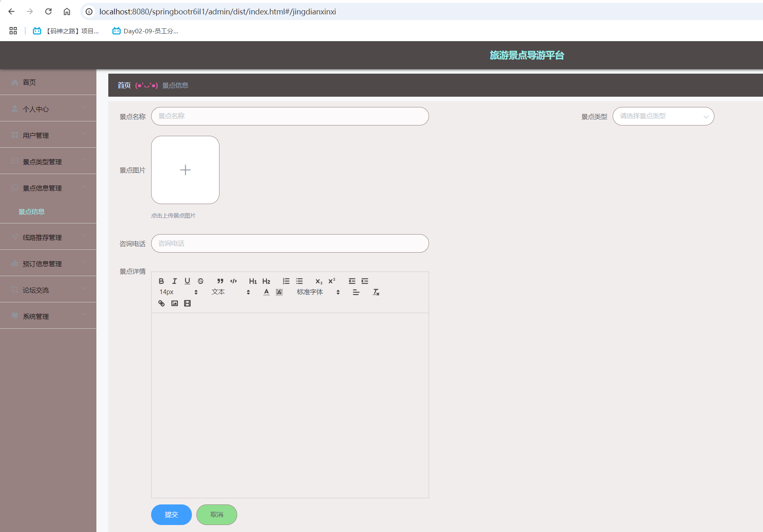
Task: Decrease indent of the text
Action: 352,281
